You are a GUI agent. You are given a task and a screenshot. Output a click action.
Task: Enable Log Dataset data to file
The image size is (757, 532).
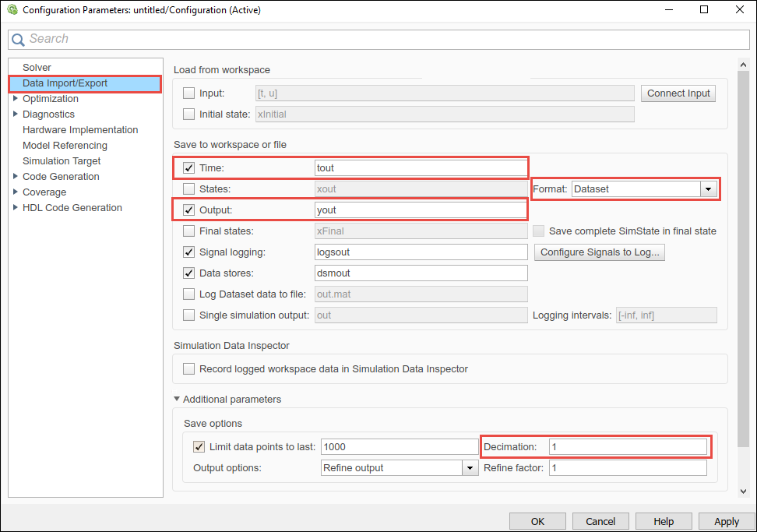coord(188,294)
